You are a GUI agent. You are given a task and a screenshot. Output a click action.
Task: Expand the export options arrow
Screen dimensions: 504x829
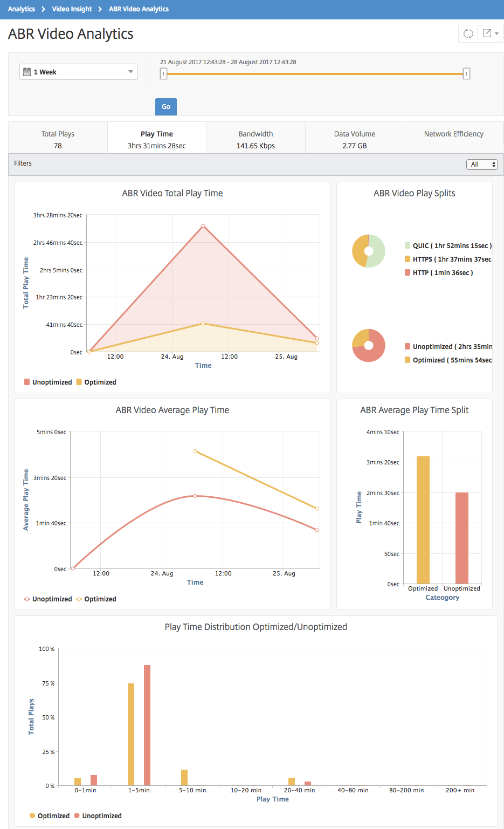click(496, 34)
